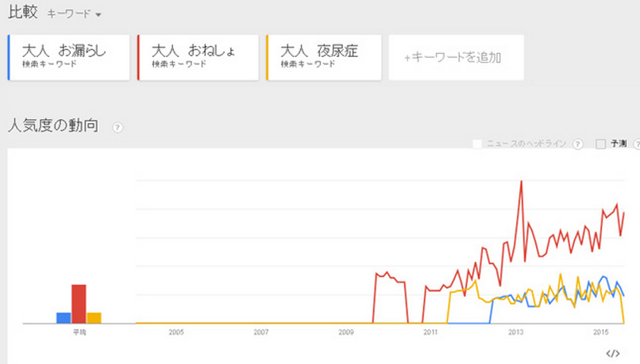
Task: Toggle the 予測 forecast checkbox
Action: pyautogui.click(x=600, y=144)
